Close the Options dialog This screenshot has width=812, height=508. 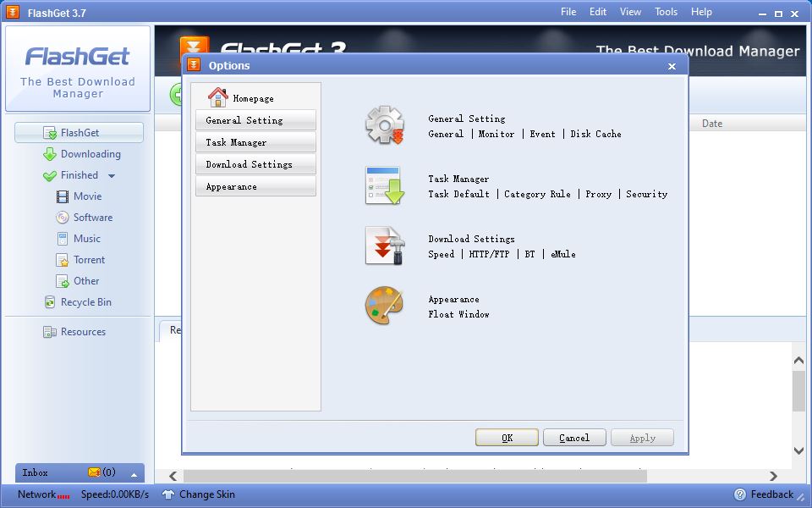(672, 66)
